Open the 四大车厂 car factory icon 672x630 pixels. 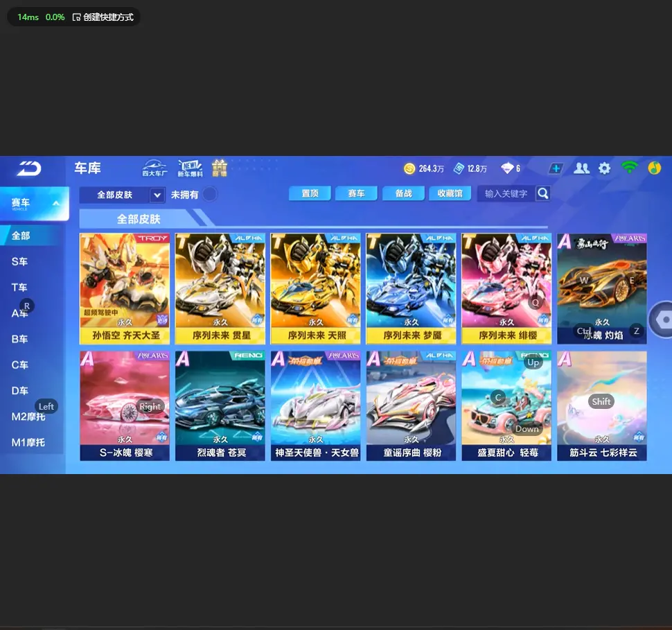click(154, 168)
